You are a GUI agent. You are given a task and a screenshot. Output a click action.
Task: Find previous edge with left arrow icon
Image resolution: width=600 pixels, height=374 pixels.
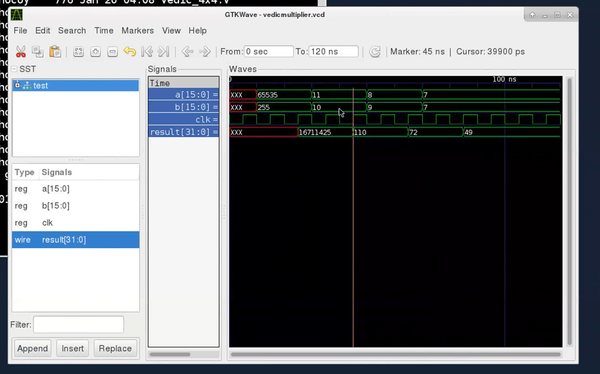(x=187, y=51)
